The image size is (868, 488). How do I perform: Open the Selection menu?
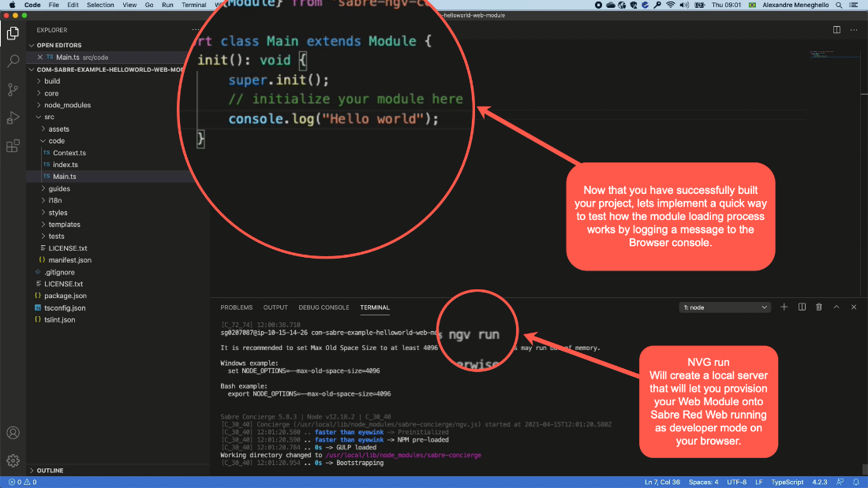[100, 5]
